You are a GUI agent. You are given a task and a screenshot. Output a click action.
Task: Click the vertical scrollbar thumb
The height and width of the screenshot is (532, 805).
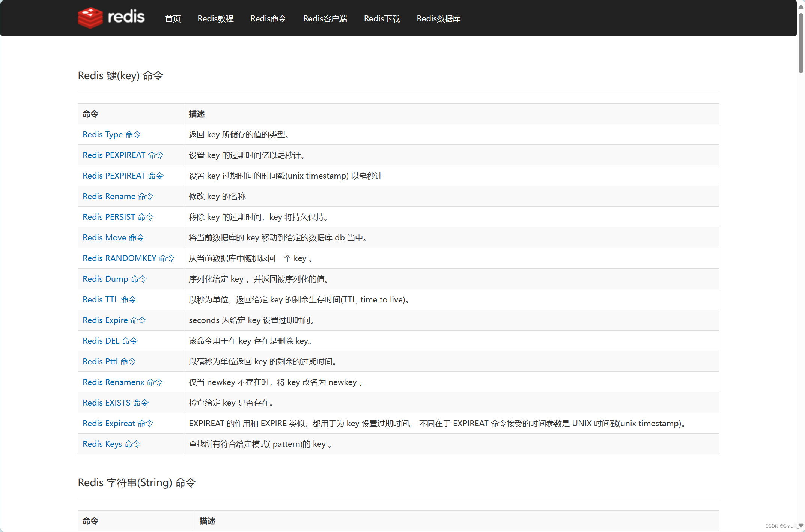[x=801, y=43]
